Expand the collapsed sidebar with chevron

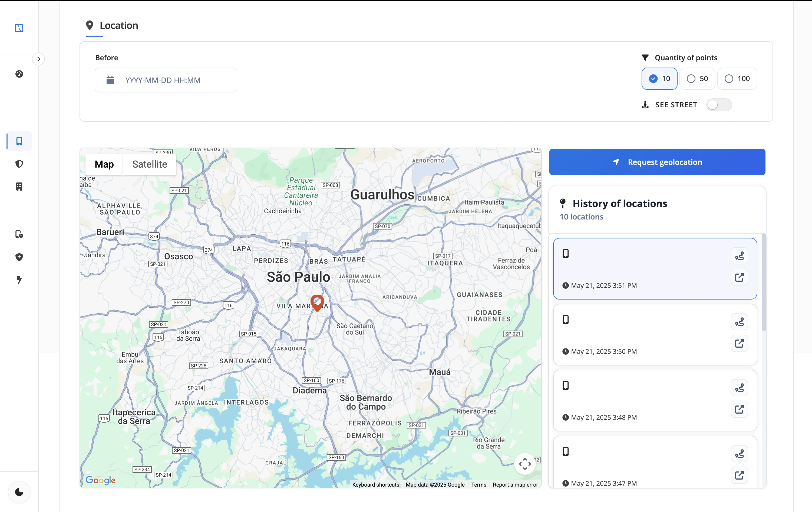point(38,59)
